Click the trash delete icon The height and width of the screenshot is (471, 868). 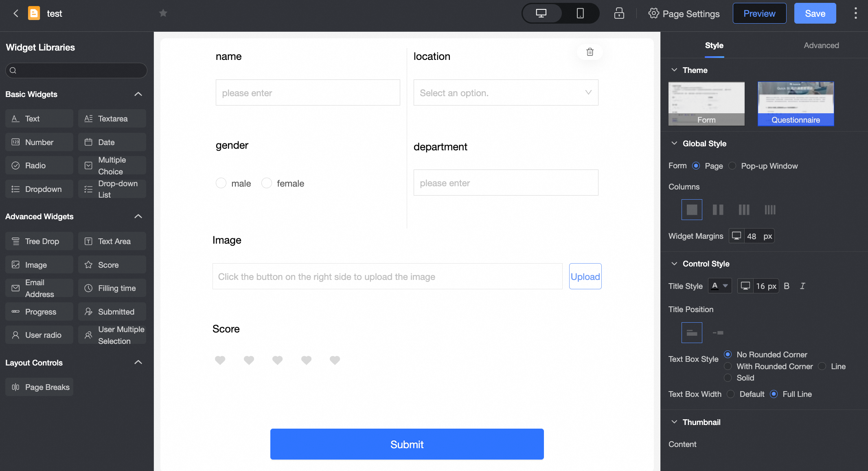590,52
